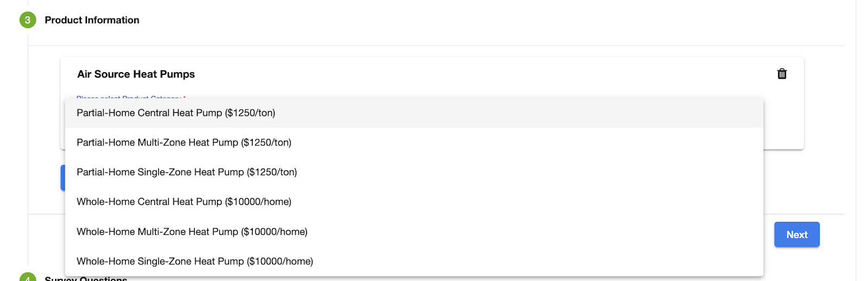Pick Whole-Home Single-Zone Heat Pump option
Viewport: 868px width, 281px height.
click(195, 261)
